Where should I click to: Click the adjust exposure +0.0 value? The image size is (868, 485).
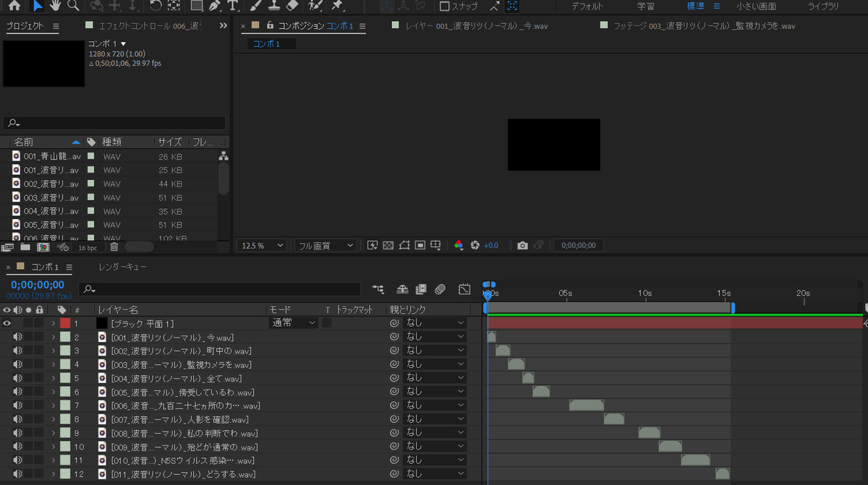[x=491, y=246]
